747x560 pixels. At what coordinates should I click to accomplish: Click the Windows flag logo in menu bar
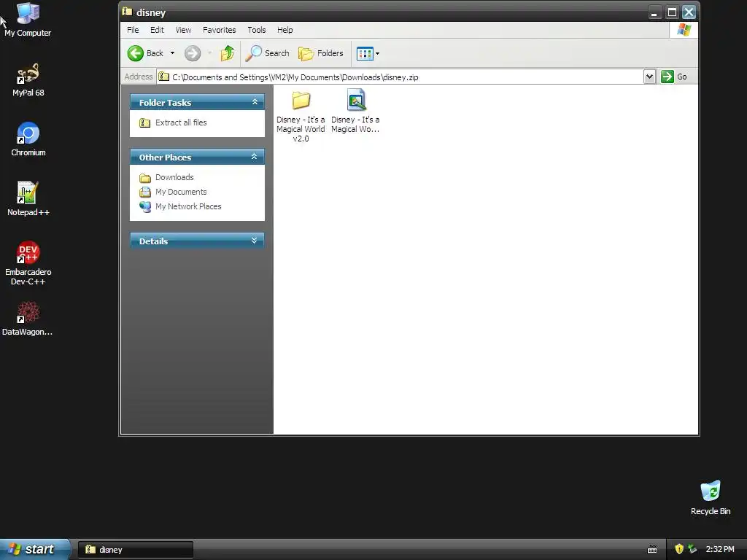coord(684,30)
